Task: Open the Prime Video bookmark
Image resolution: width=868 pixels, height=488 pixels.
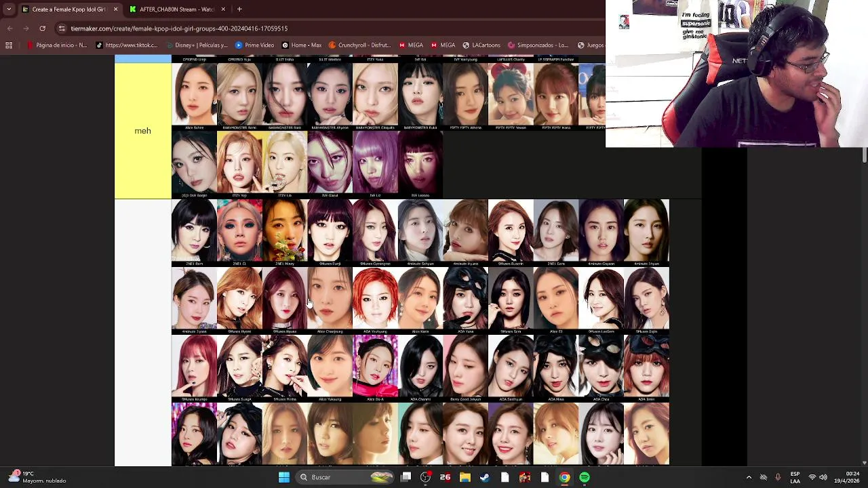Action: pos(254,45)
